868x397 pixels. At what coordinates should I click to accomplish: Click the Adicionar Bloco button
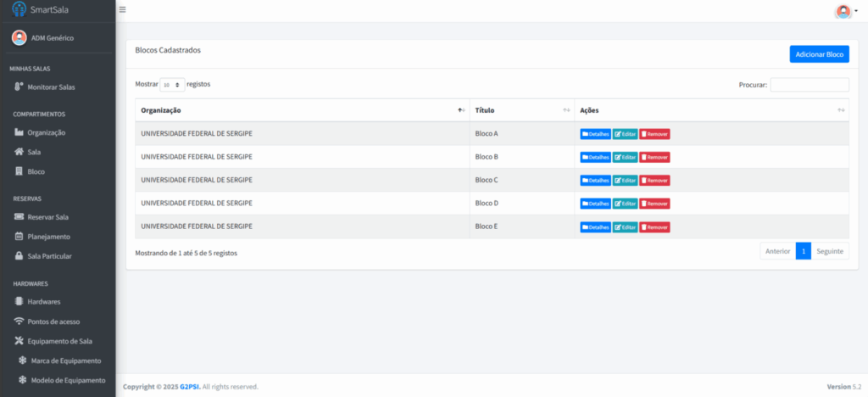coord(819,54)
